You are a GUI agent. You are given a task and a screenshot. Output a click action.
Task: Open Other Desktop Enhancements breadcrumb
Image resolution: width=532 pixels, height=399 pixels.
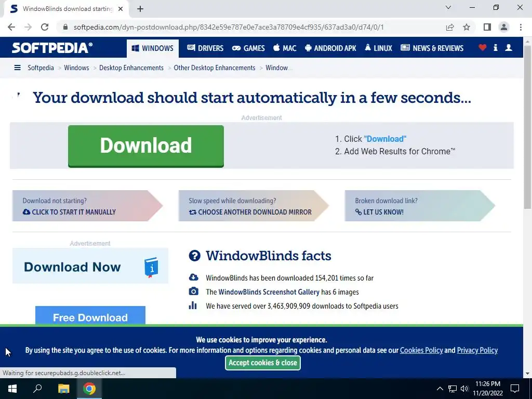point(215,68)
